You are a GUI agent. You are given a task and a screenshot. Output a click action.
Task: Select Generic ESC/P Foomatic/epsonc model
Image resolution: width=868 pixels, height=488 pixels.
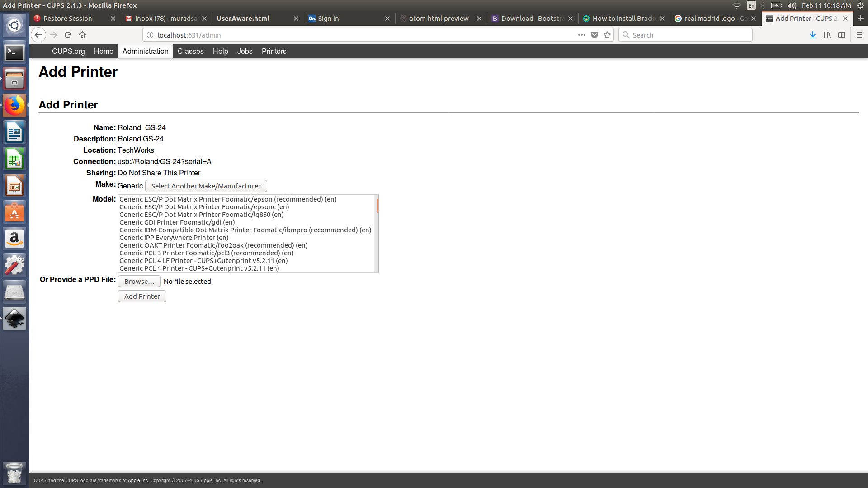247,207
